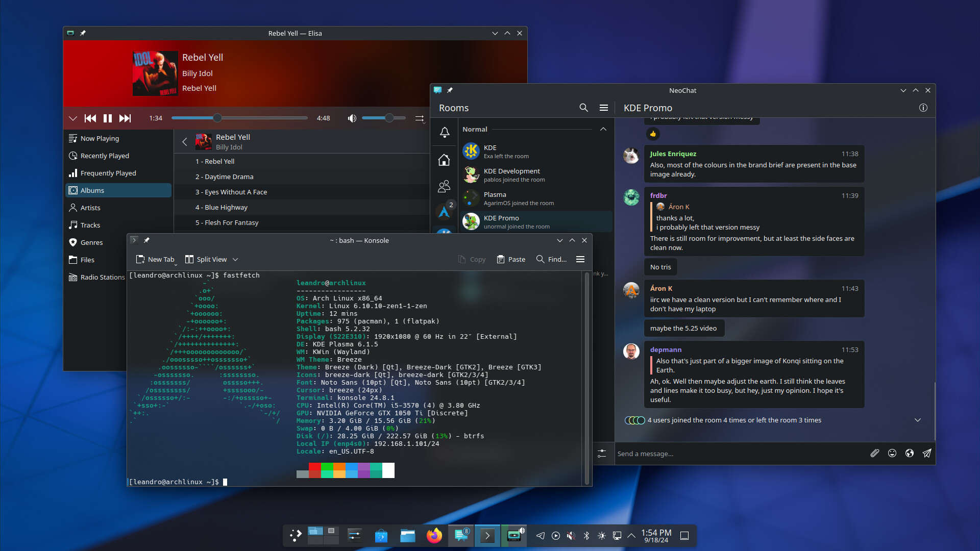Pin the Elisa window on all desktops

click(x=83, y=33)
